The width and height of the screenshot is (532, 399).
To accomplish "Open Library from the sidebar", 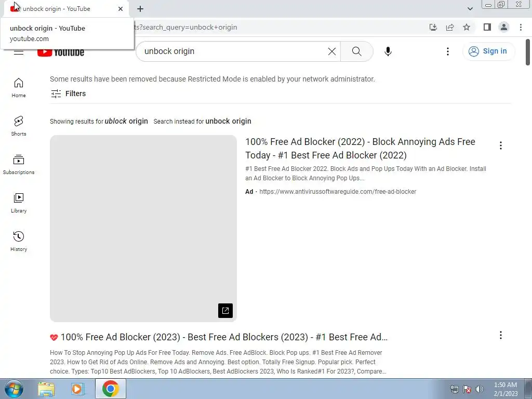I will [19, 203].
